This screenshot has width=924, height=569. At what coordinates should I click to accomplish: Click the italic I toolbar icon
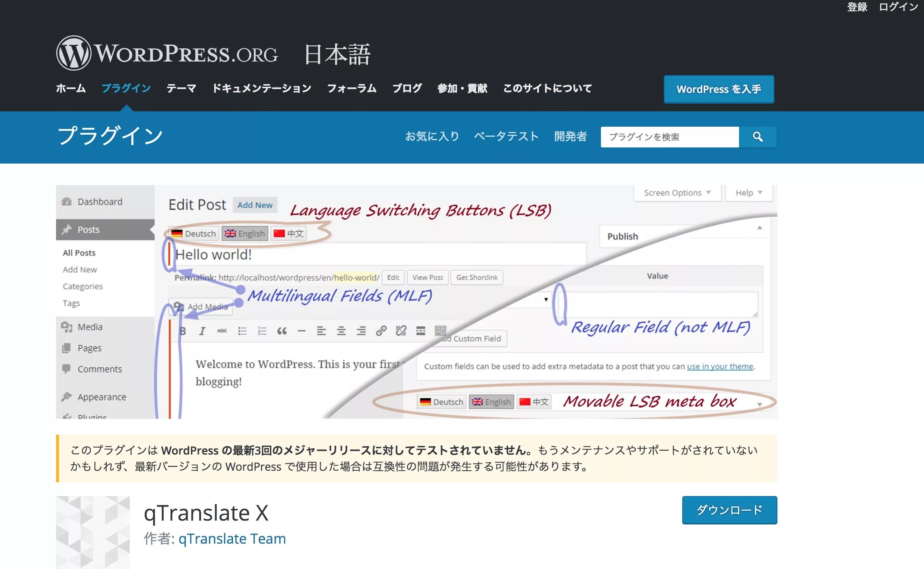[x=202, y=331]
